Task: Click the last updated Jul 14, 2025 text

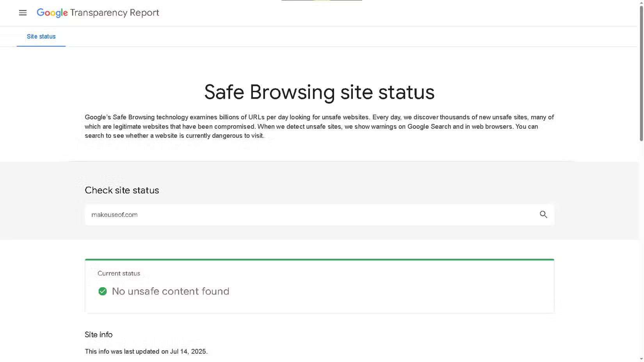Action: coord(146,351)
